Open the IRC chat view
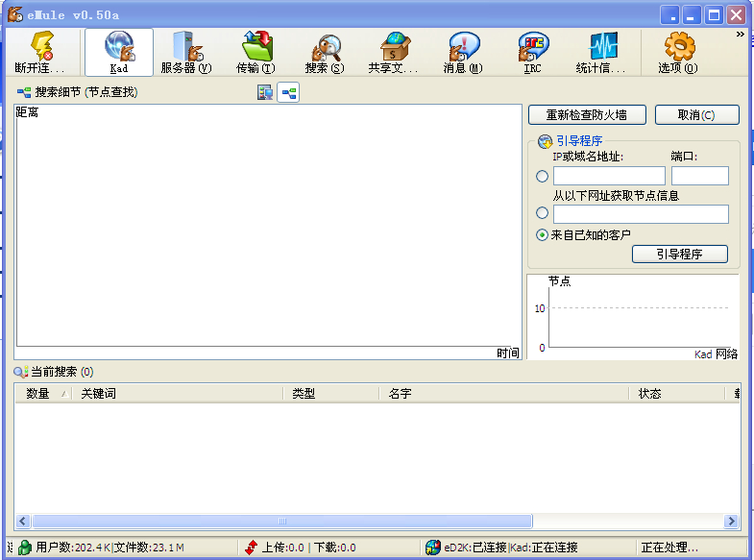Image resolution: width=754 pixels, height=560 pixels. tap(532, 52)
